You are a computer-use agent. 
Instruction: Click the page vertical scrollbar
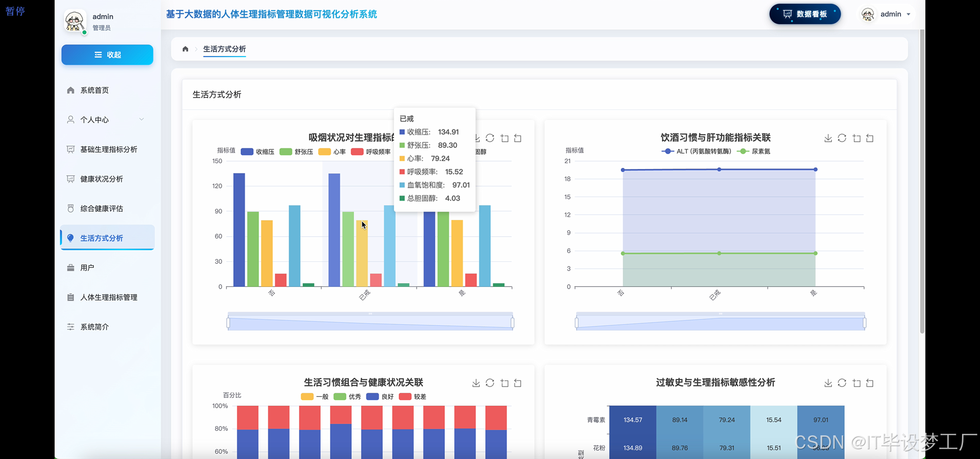(922, 182)
